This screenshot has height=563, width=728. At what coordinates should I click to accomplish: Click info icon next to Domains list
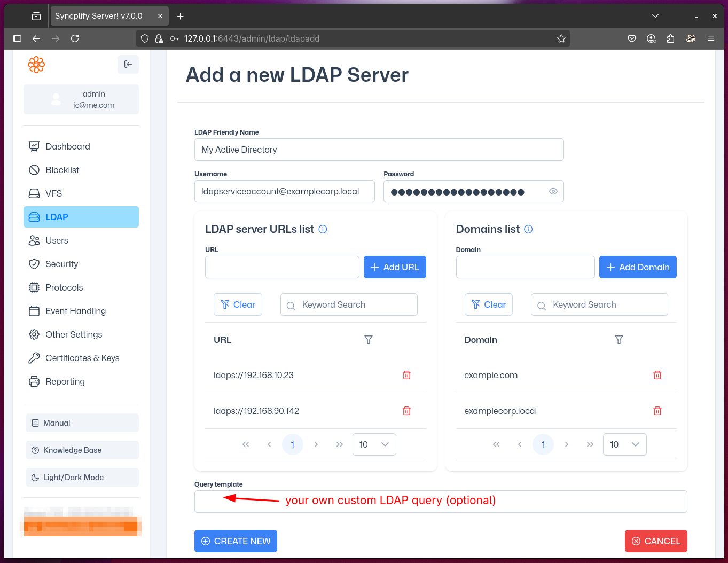pyautogui.click(x=528, y=229)
